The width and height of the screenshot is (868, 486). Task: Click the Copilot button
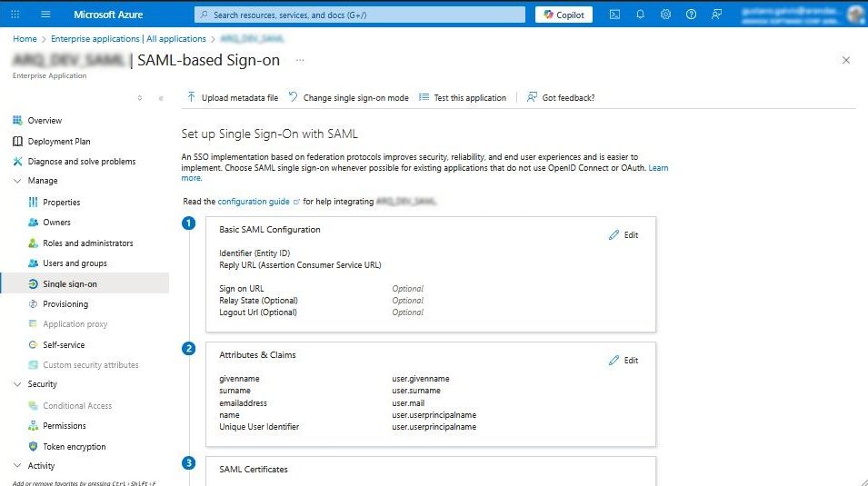[564, 15]
